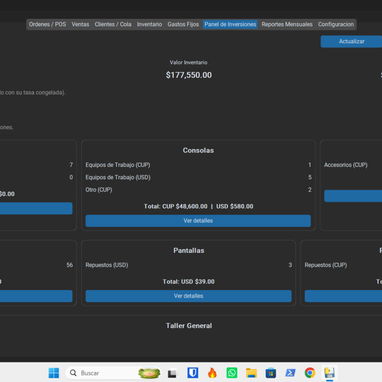
Task: Click the Valor Inventario label
Action: 188,62
